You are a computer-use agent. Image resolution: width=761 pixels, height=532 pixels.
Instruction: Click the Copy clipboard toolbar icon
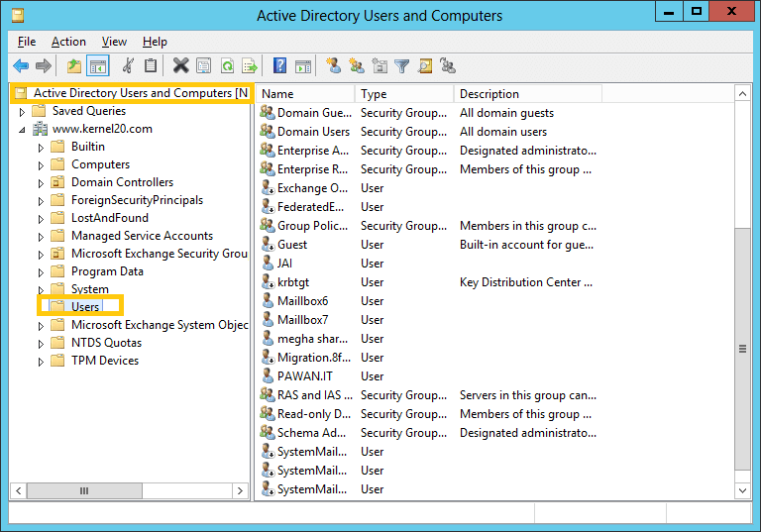(151, 65)
